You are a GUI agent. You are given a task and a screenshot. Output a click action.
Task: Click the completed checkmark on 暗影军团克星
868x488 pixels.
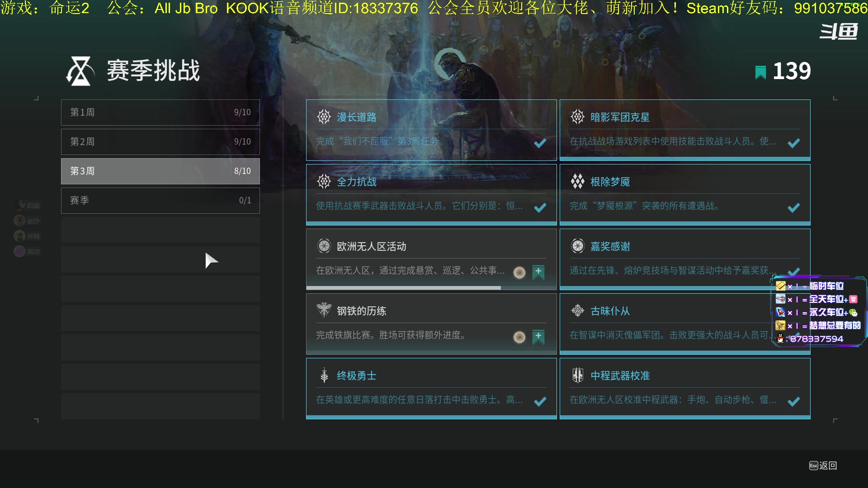pyautogui.click(x=793, y=143)
